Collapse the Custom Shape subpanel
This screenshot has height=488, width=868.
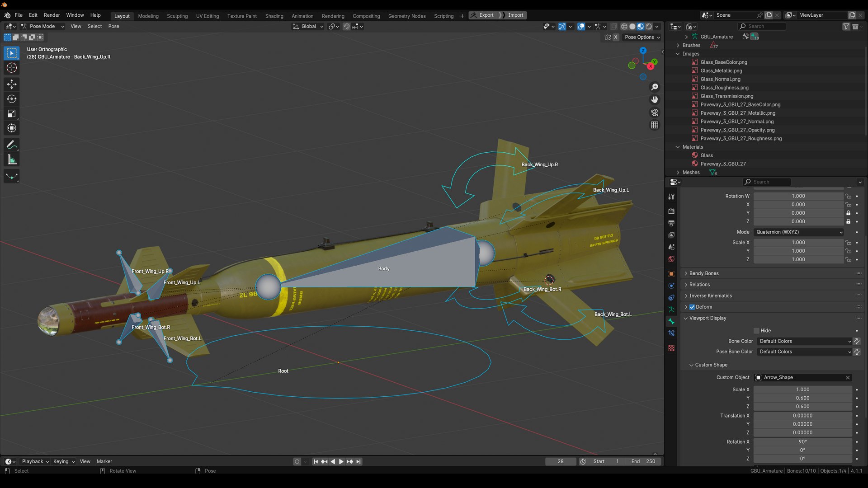711,365
